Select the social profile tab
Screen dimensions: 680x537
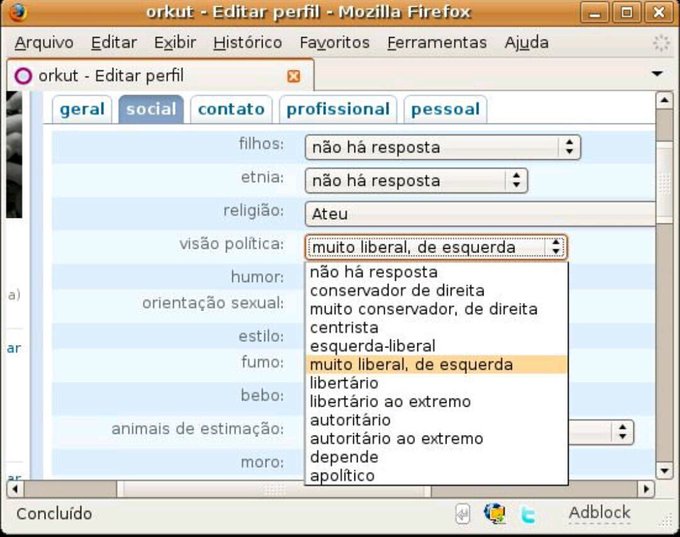tap(151, 109)
